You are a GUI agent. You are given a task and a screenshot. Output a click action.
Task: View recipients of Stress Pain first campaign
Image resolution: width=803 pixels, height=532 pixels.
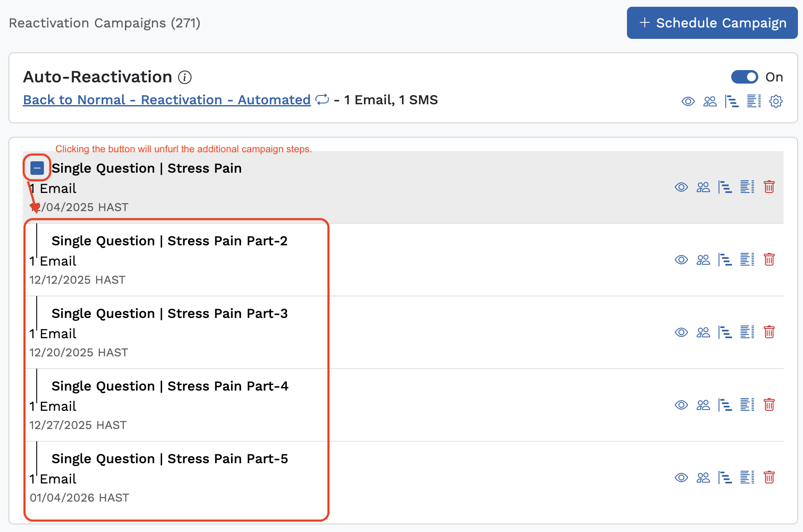[703, 187]
